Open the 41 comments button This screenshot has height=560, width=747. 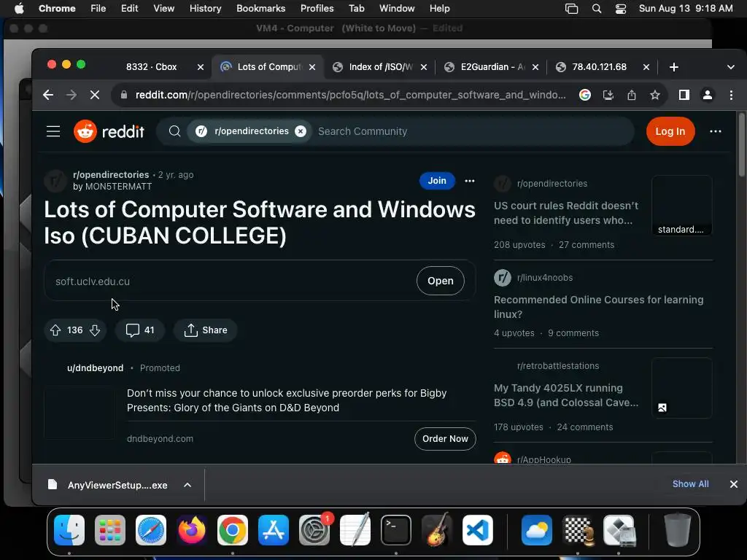(140, 330)
